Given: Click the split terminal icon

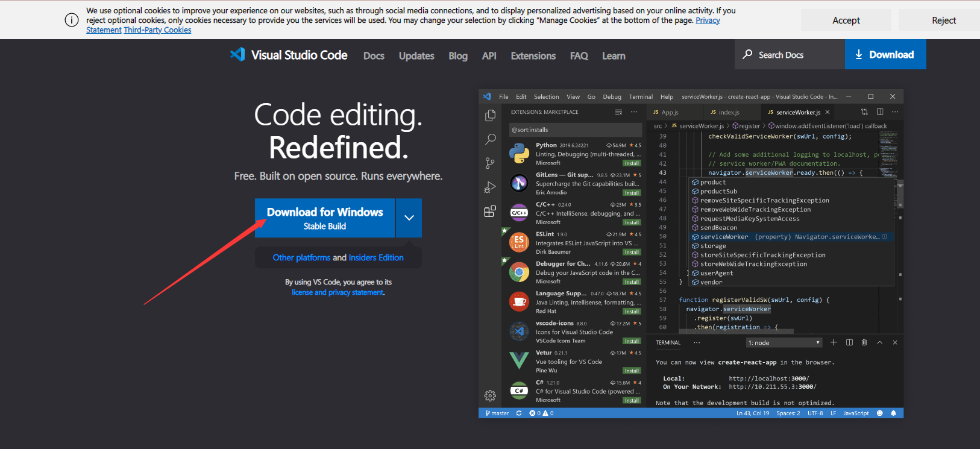Looking at the screenshot, I should tap(849, 342).
